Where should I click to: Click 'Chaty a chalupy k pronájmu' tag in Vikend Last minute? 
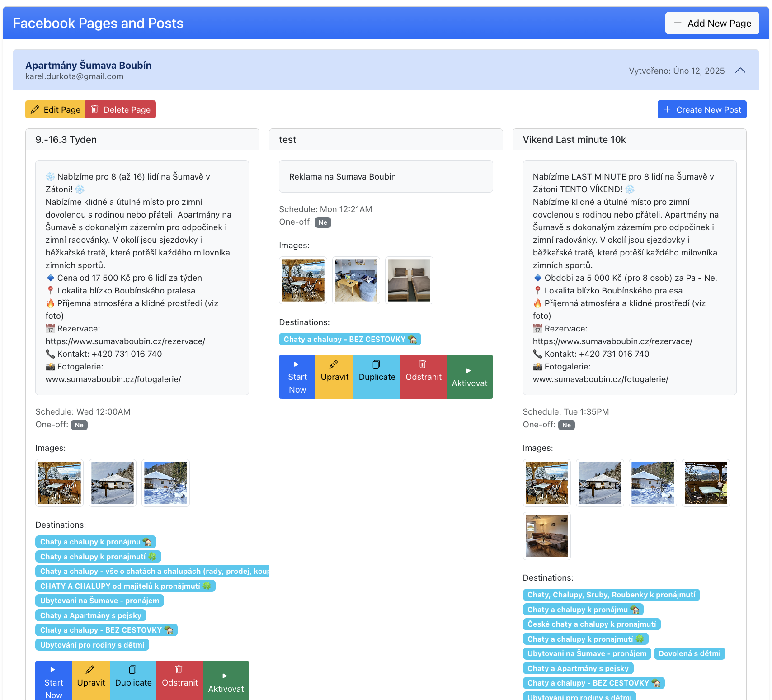click(x=583, y=610)
